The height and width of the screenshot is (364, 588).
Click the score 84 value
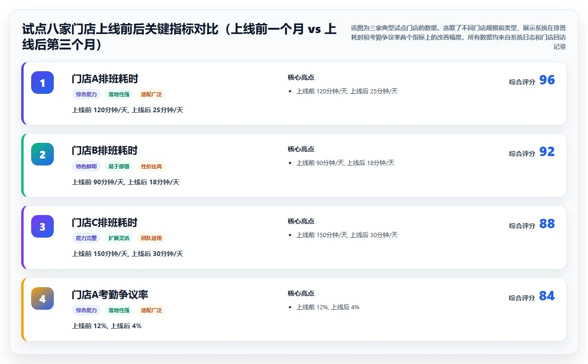coord(547,296)
